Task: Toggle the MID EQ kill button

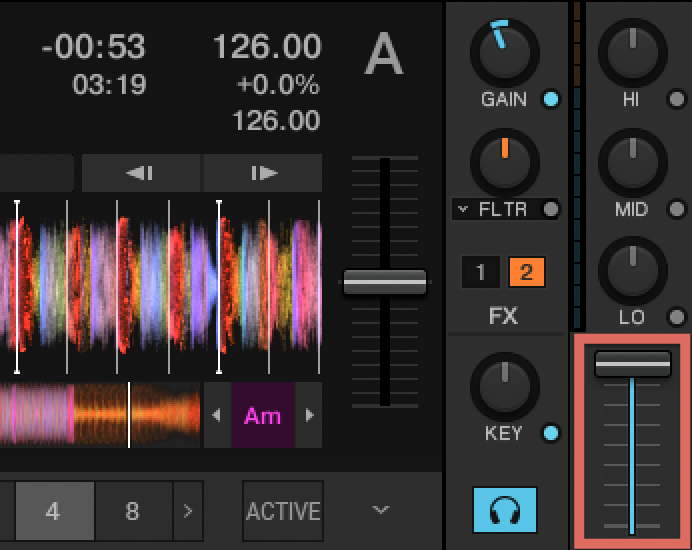Action: tap(677, 209)
